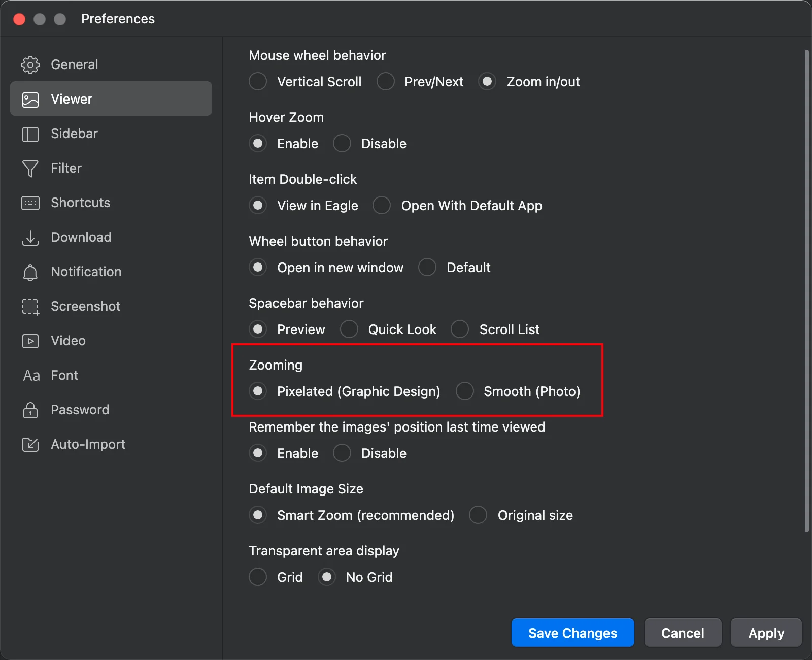Set spacebar behavior to Scroll List

(x=460, y=329)
